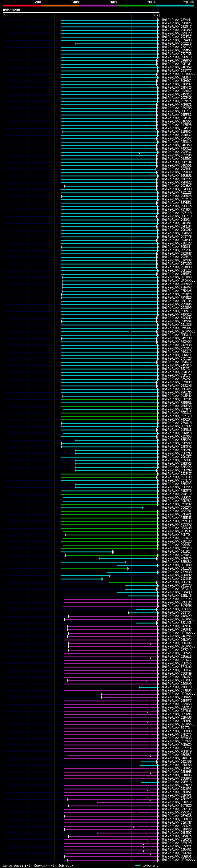Click the purple ~60% identity legend segment

98,6
